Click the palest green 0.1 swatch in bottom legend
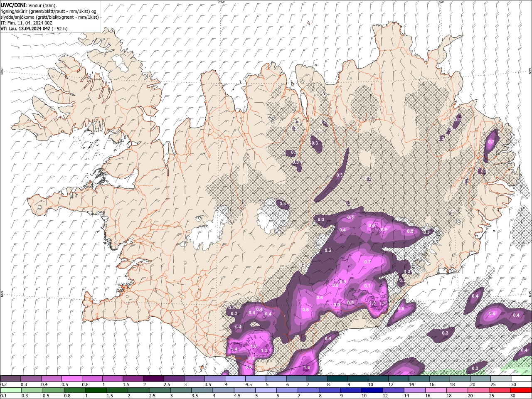This screenshot has width=532, height=399. pyautogui.click(x=11, y=390)
